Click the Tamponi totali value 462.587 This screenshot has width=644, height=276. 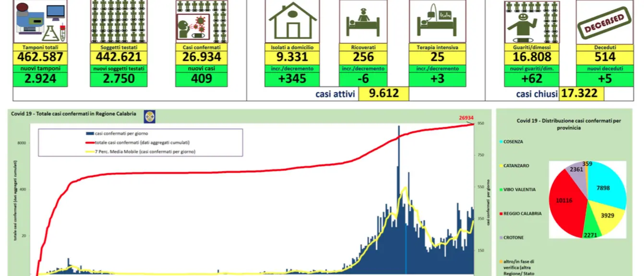39,57
